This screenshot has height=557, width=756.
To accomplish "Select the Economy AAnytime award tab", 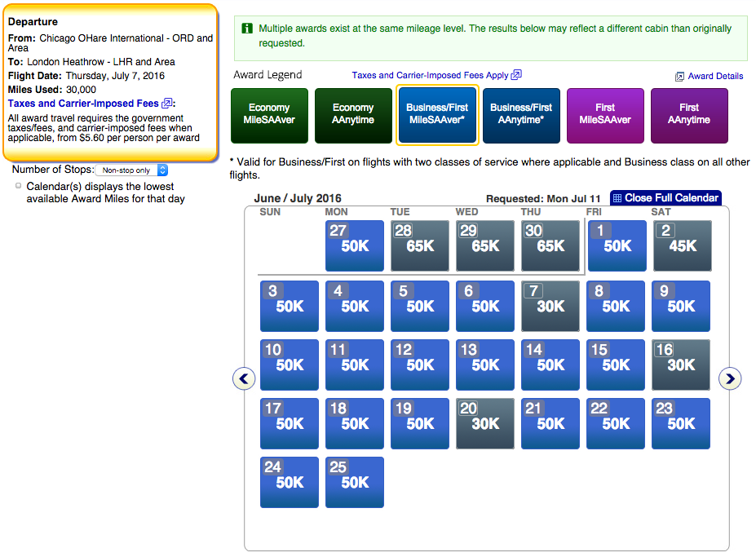I will pyautogui.click(x=353, y=114).
